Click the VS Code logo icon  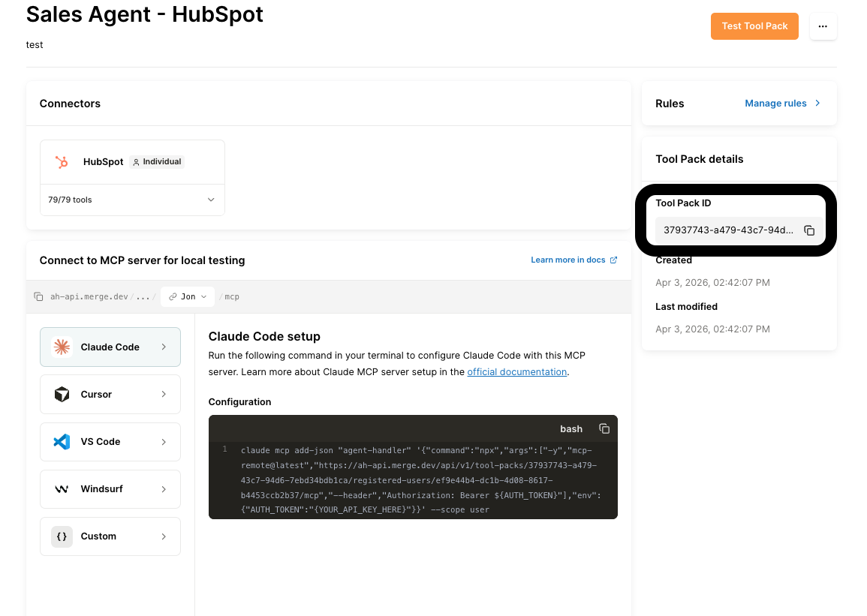pos(62,442)
